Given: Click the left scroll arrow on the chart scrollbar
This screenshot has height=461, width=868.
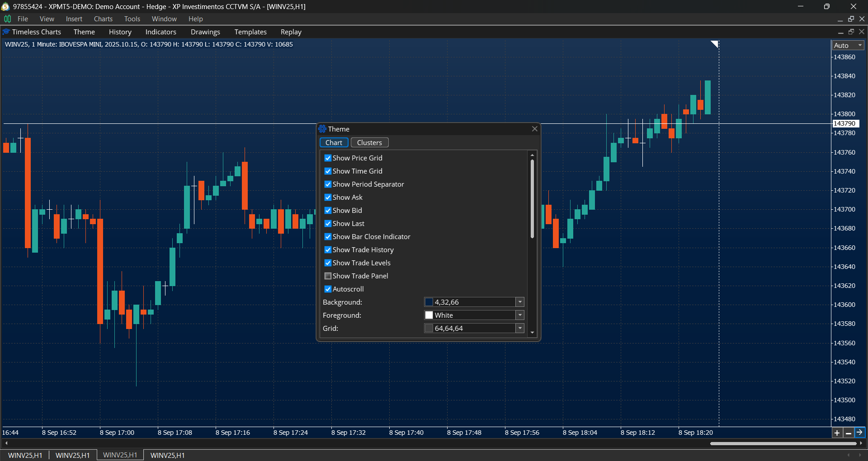Looking at the screenshot, I should (6, 443).
